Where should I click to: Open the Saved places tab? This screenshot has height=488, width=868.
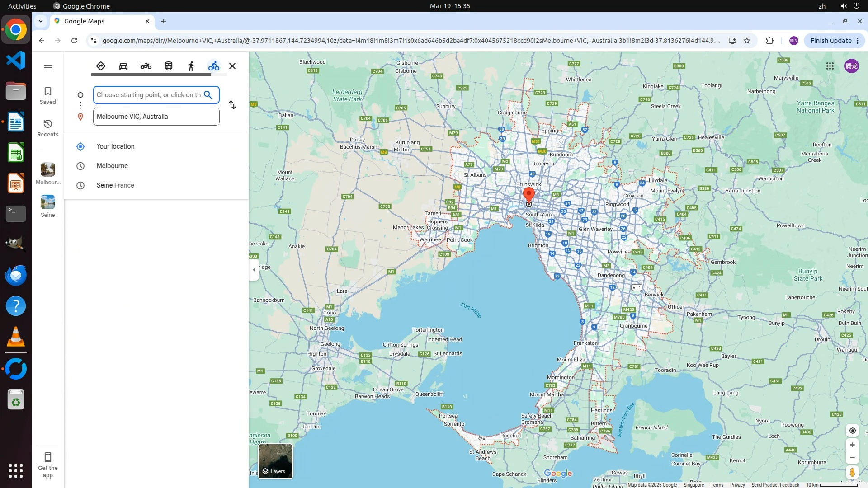(x=48, y=95)
